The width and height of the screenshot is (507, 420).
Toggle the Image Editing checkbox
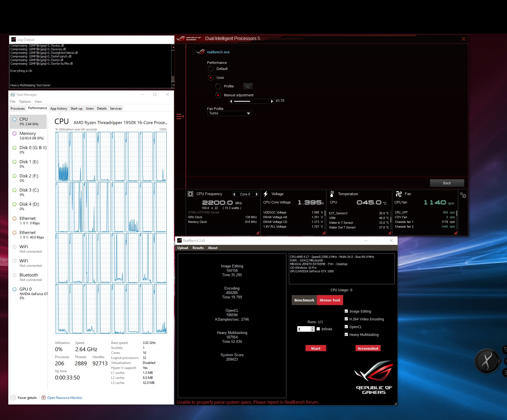(346, 311)
